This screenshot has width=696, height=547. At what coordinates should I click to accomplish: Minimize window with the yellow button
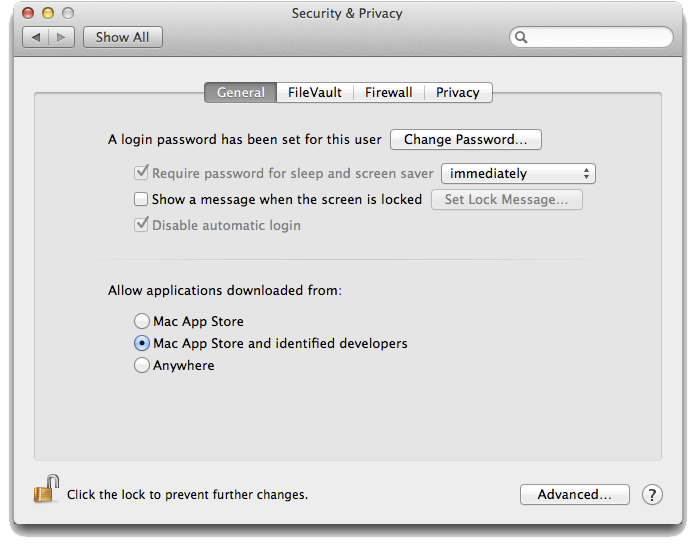tap(47, 13)
